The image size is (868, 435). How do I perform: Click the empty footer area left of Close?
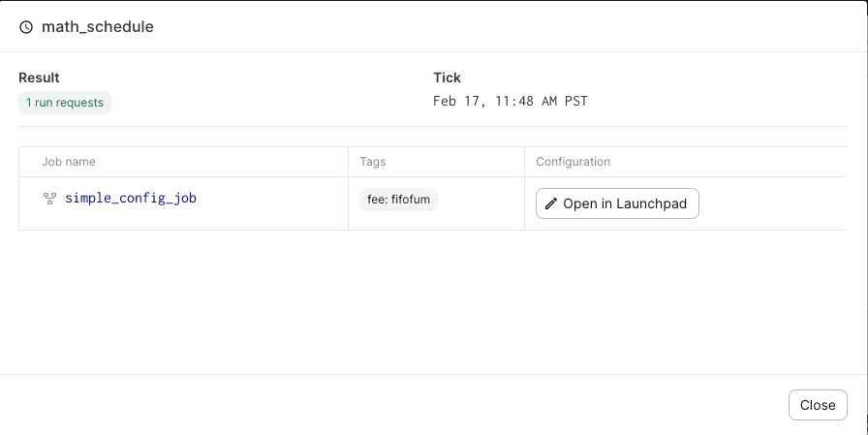tap(387, 405)
